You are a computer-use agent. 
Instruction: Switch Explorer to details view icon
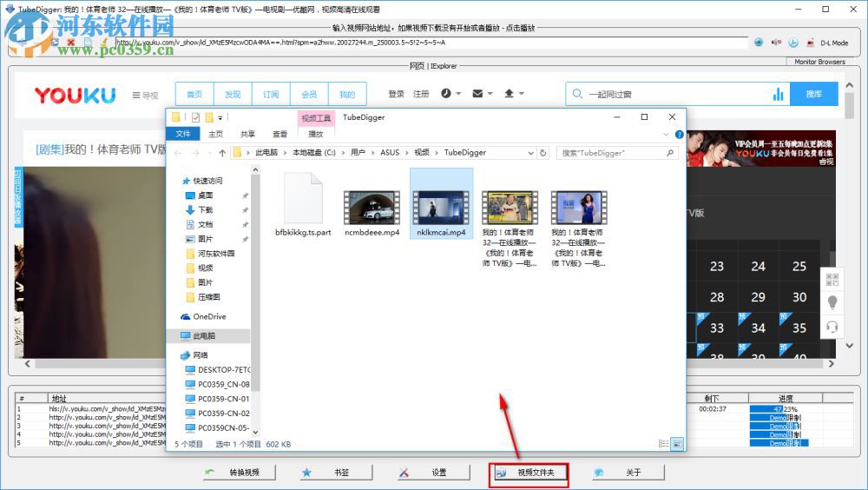[x=663, y=444]
